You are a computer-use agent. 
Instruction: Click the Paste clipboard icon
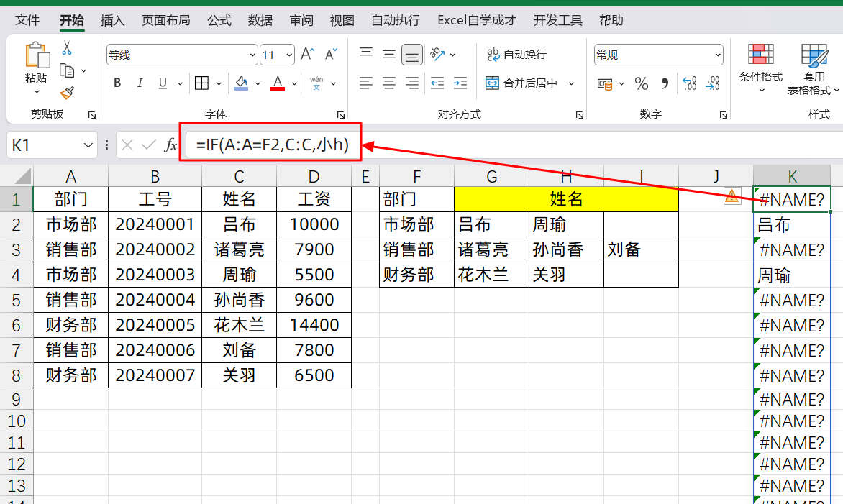tap(37, 55)
